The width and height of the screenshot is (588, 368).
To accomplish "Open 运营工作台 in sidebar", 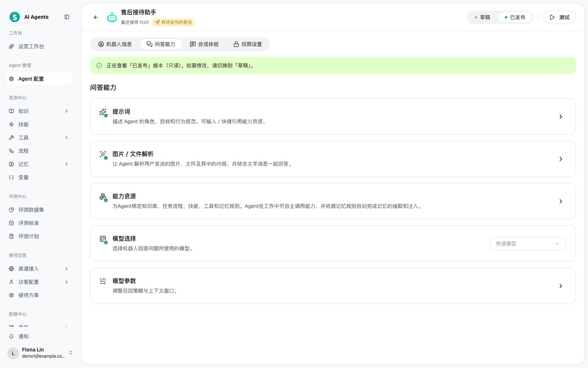I will [x=39, y=46].
